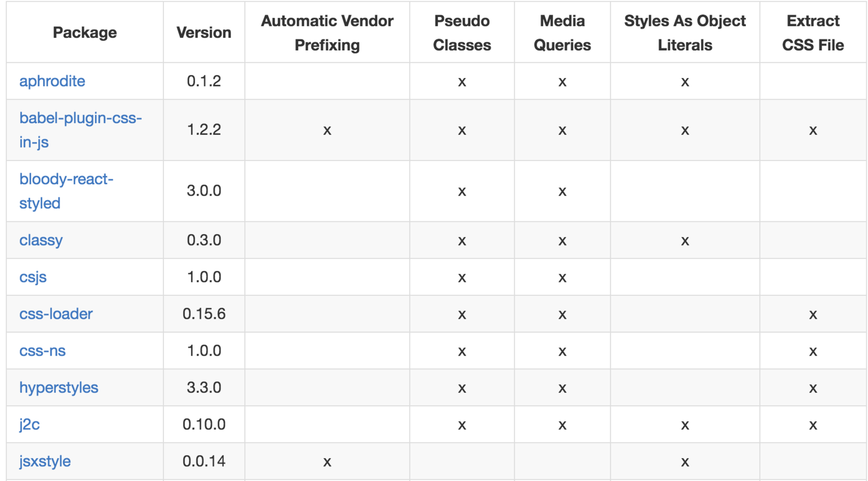
Task: Open the classy package link
Action: click(41, 240)
